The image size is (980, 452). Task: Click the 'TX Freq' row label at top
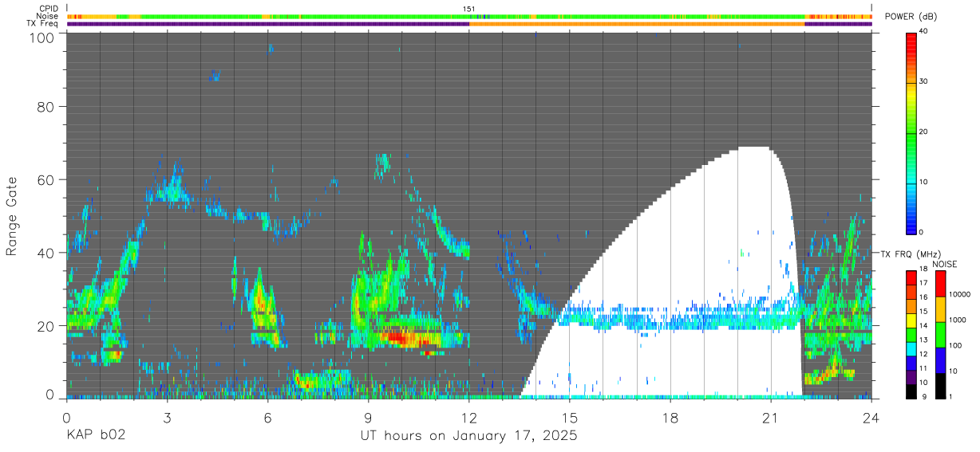pos(42,24)
